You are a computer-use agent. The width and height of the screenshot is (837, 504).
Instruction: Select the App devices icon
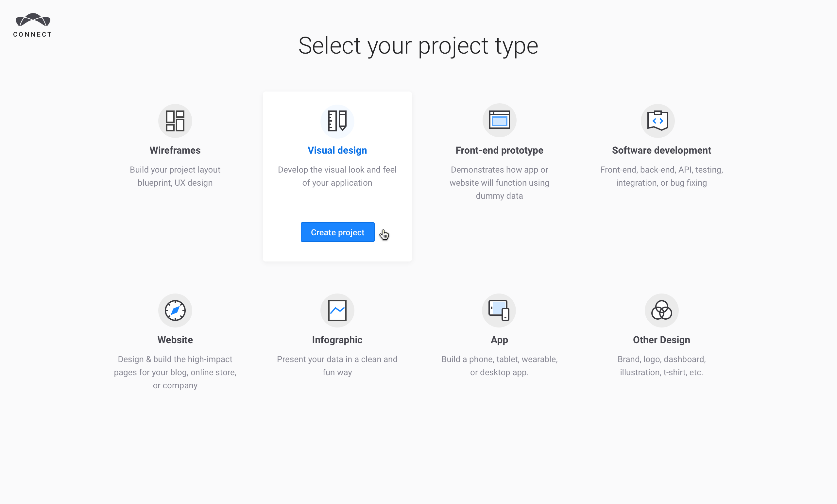pyautogui.click(x=499, y=311)
